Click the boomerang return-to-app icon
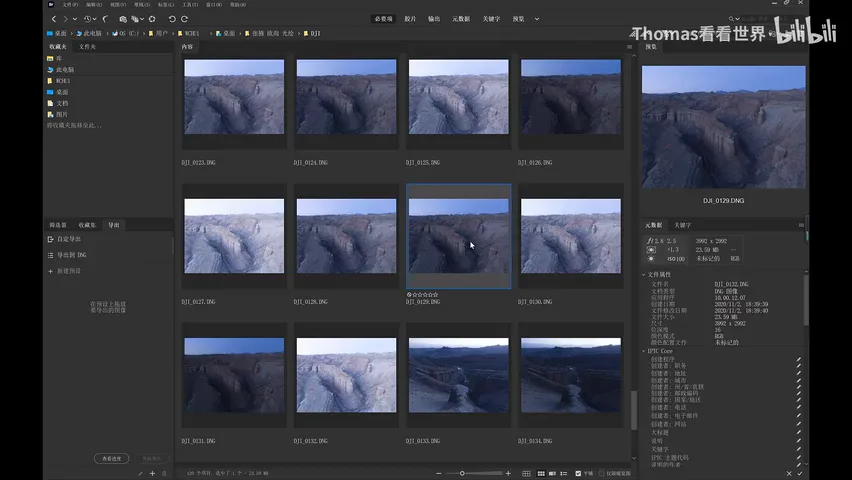 click(105, 19)
